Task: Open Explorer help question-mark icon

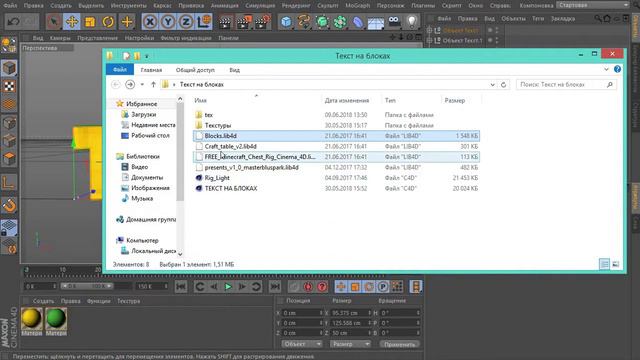Action: pos(617,69)
